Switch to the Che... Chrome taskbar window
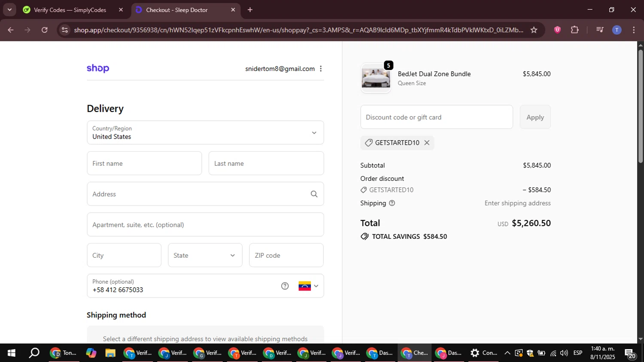644x362 pixels. tap(414, 353)
